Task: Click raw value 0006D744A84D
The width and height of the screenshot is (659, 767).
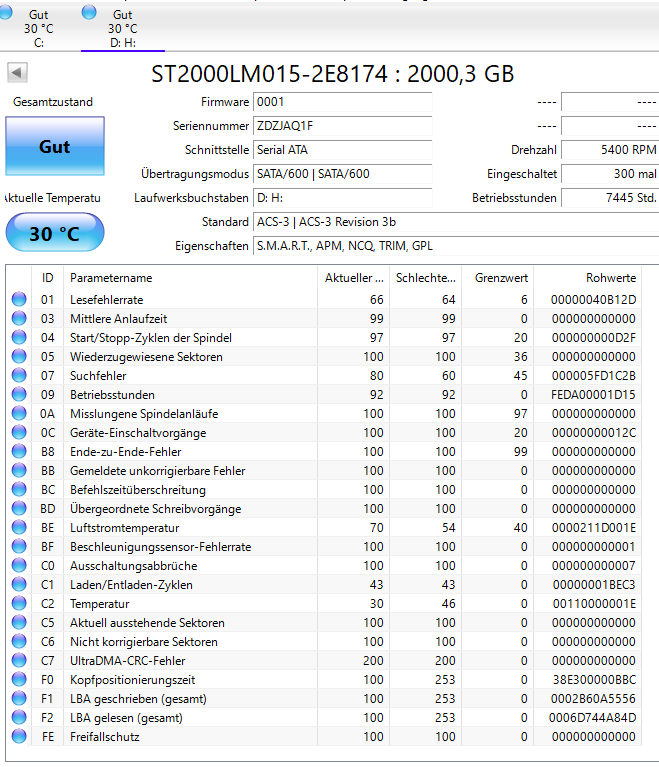Action: point(592,718)
